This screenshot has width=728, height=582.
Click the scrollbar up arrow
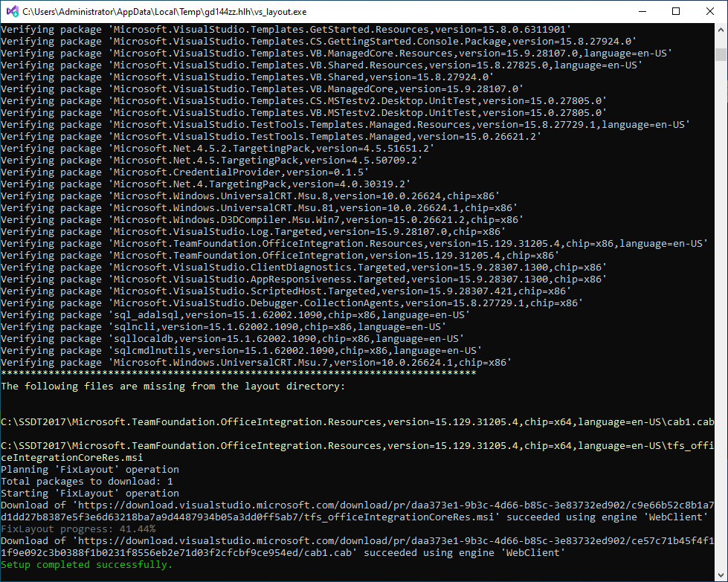click(x=721, y=29)
